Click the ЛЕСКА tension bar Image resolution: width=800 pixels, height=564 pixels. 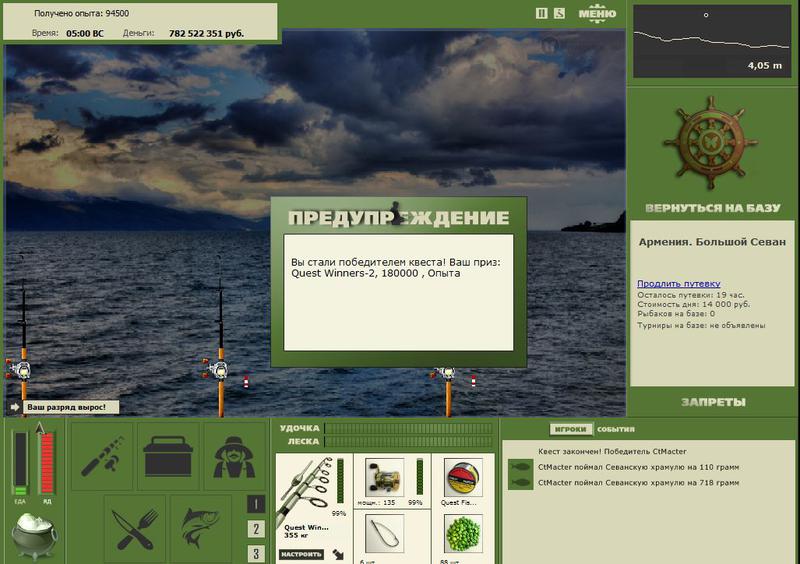(x=408, y=442)
